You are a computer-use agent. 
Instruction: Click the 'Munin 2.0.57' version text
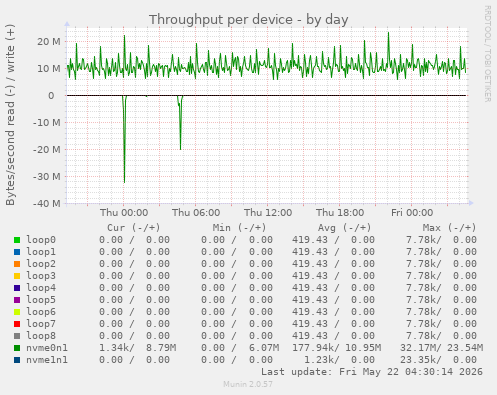(x=248, y=384)
